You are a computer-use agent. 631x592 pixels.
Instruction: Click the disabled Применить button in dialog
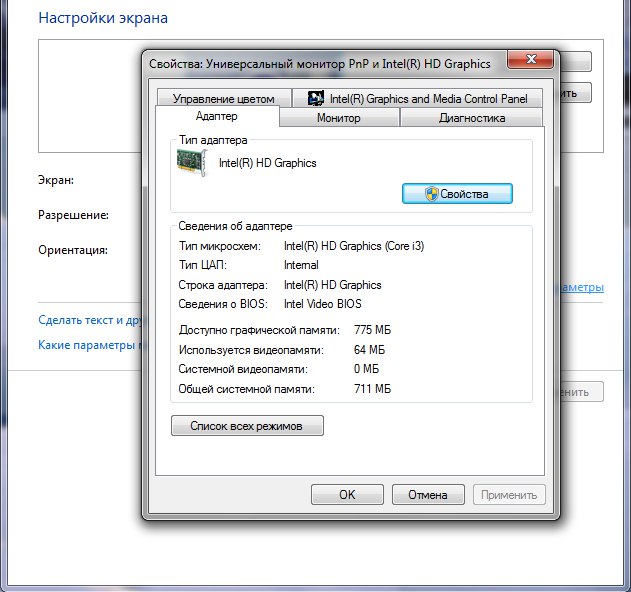coord(509,494)
